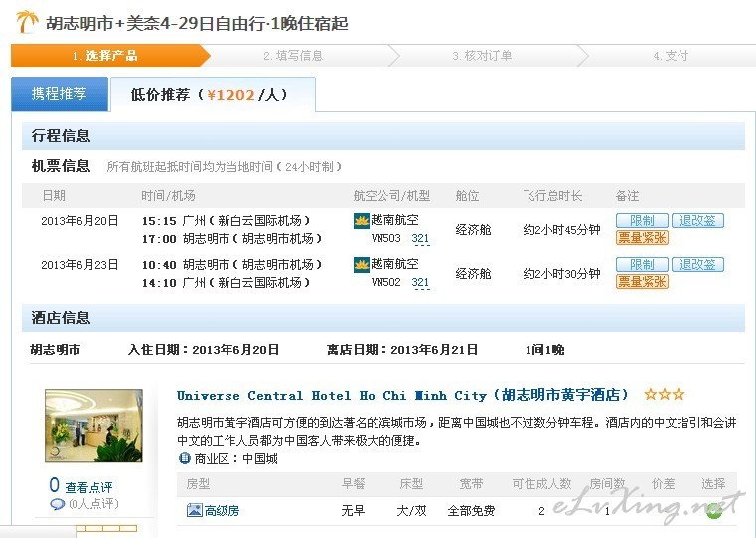Screen dimensions: 756x538
Task: Click the picture icon beside 高级房
Action: point(195,510)
